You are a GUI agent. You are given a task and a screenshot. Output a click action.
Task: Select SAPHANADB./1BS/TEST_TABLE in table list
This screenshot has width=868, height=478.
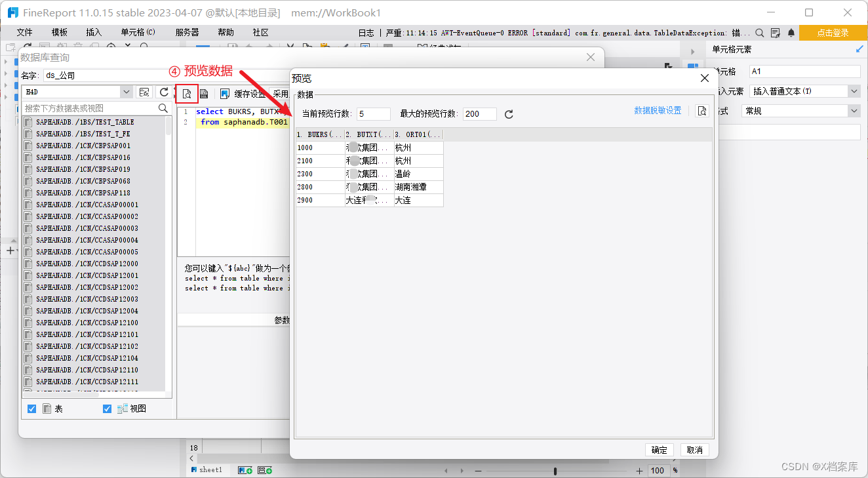(85, 122)
